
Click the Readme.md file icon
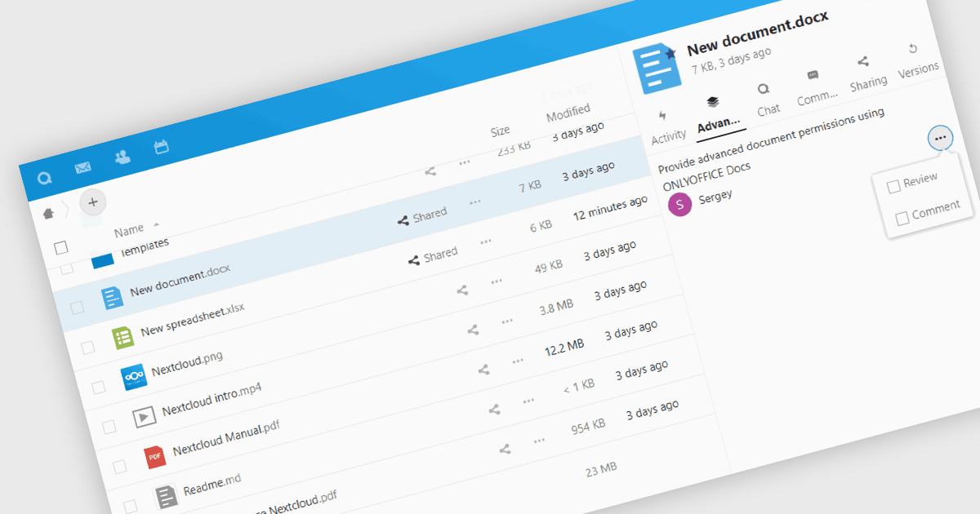coord(166,495)
